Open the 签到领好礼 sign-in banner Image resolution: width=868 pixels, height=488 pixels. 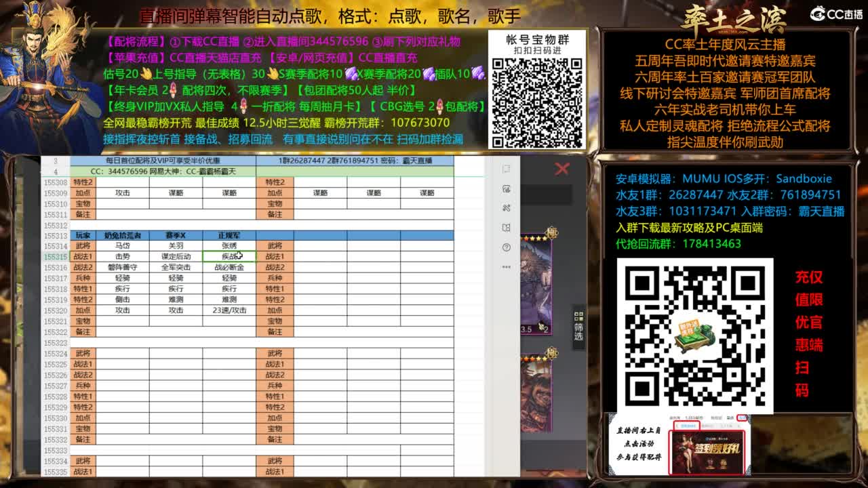pos(707,451)
